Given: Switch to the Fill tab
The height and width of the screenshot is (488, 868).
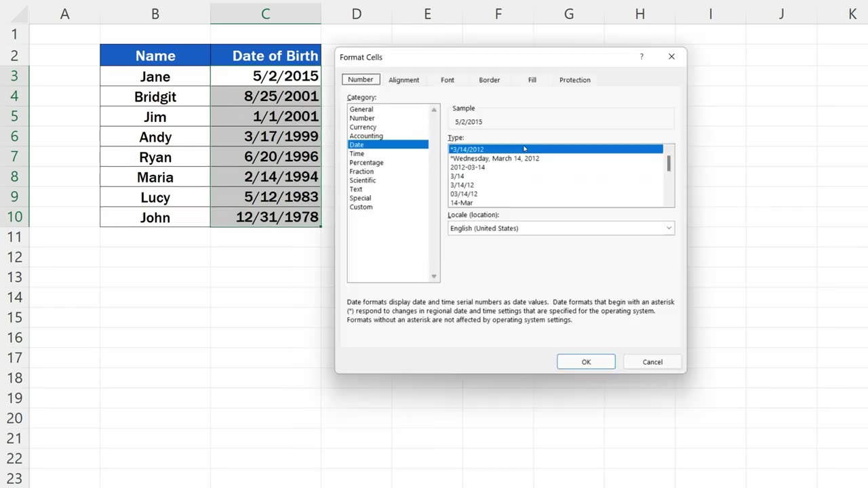Looking at the screenshot, I should coord(532,80).
